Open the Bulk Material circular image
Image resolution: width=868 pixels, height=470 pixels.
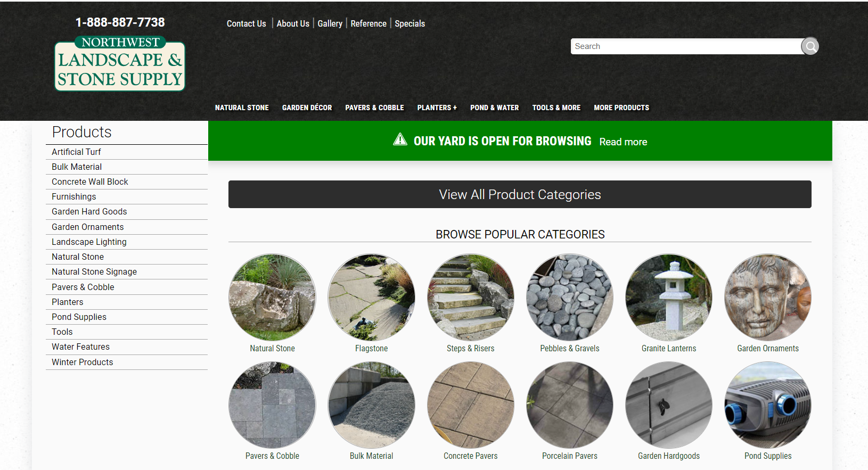pos(371,405)
